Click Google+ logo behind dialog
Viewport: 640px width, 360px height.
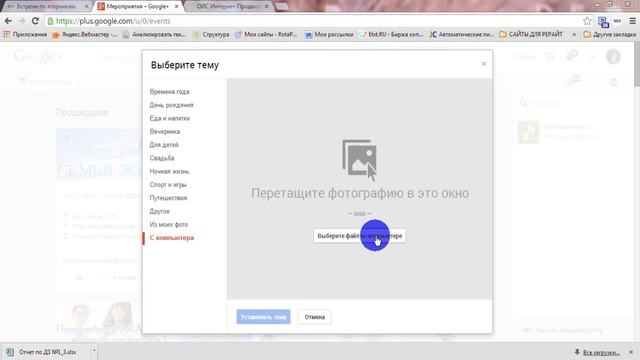[38, 57]
